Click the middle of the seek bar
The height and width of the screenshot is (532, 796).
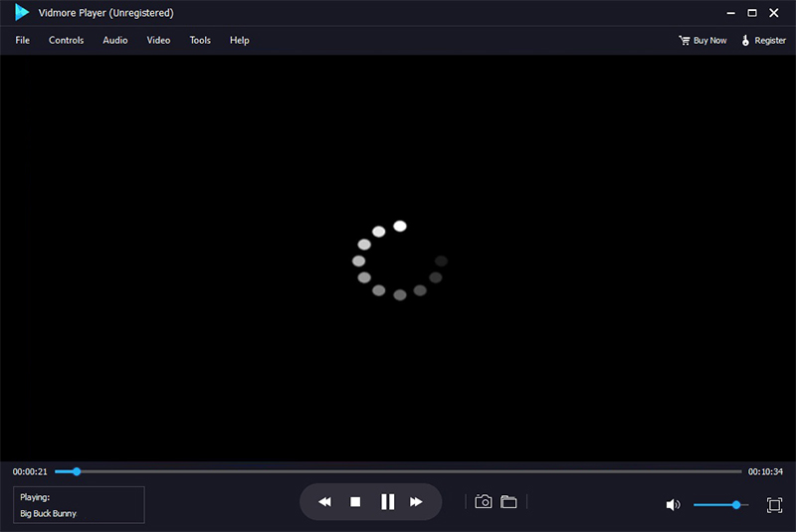click(398, 471)
